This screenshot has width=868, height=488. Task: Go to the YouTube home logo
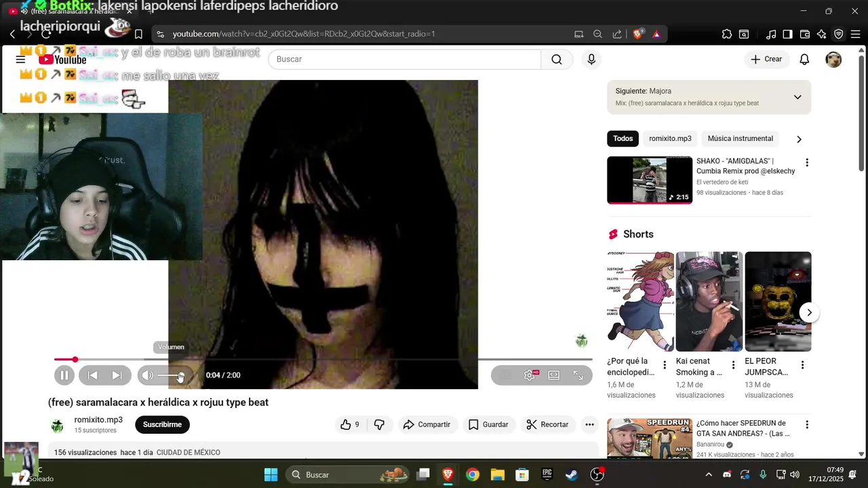(x=62, y=60)
